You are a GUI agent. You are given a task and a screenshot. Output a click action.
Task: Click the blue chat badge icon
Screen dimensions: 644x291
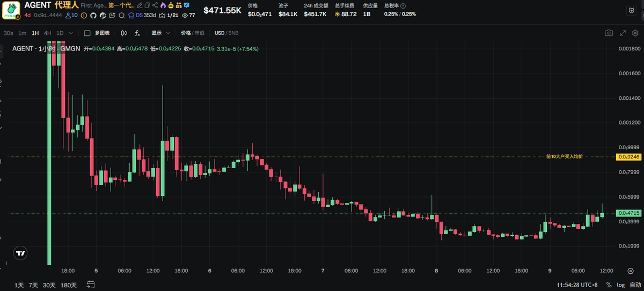click(x=186, y=5)
